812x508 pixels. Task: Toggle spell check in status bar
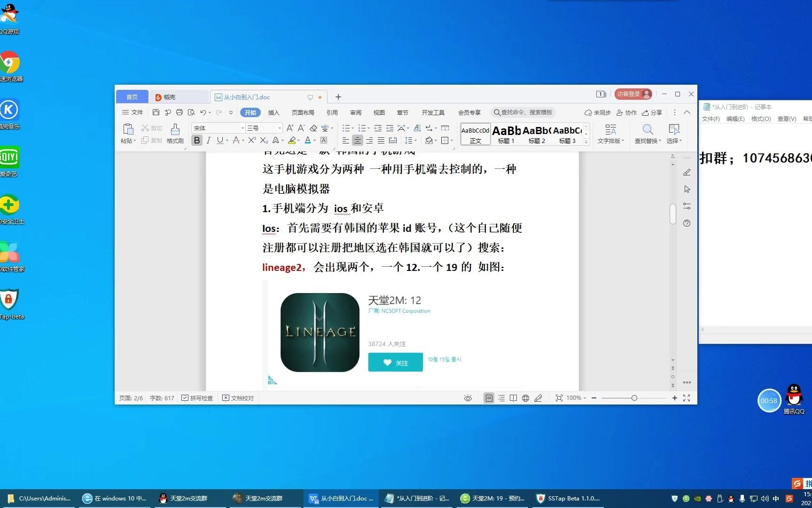[x=197, y=398]
